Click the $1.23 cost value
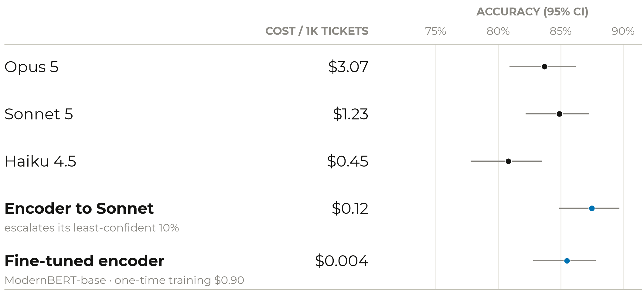Image resolution: width=644 pixels, height=295 pixels. coord(350,114)
